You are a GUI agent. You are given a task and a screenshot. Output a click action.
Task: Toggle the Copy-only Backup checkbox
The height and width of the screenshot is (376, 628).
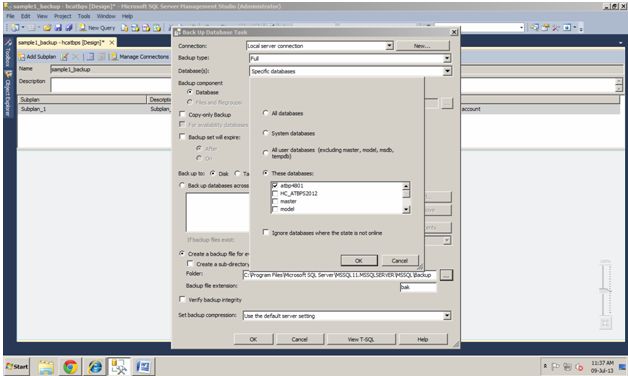[x=182, y=114]
